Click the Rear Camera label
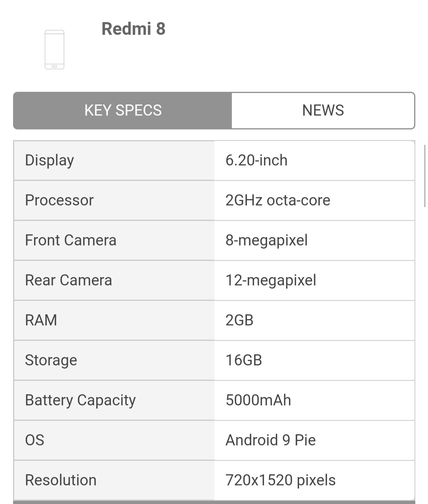The image size is (428, 504). click(69, 280)
